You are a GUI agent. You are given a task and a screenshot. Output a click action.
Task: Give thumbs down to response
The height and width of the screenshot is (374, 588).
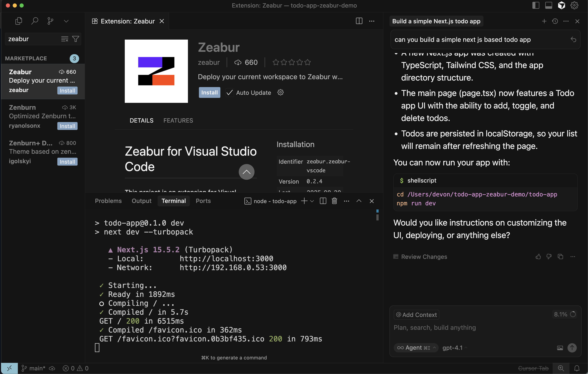(549, 257)
